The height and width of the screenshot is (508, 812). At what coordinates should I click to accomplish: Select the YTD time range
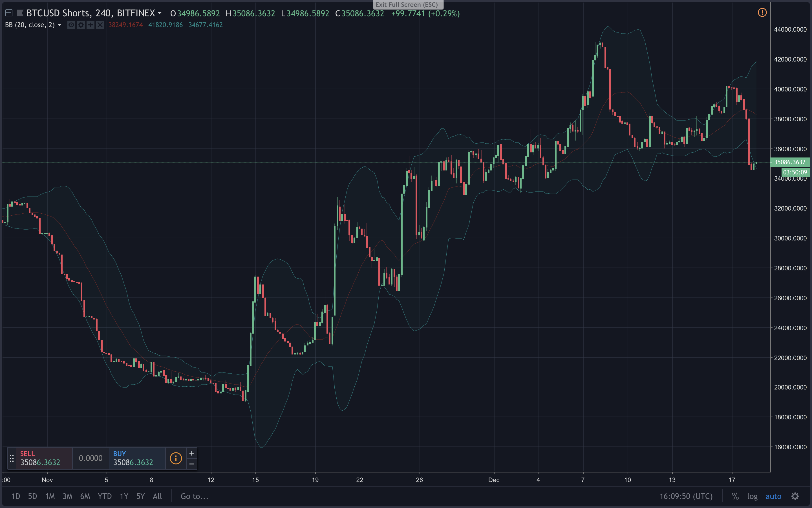tap(105, 496)
